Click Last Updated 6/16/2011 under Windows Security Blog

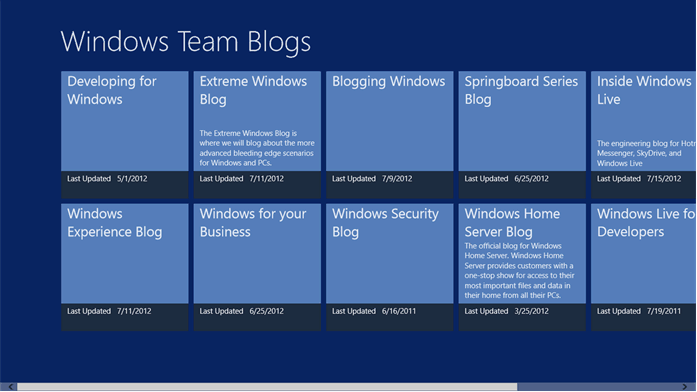pyautogui.click(x=374, y=311)
